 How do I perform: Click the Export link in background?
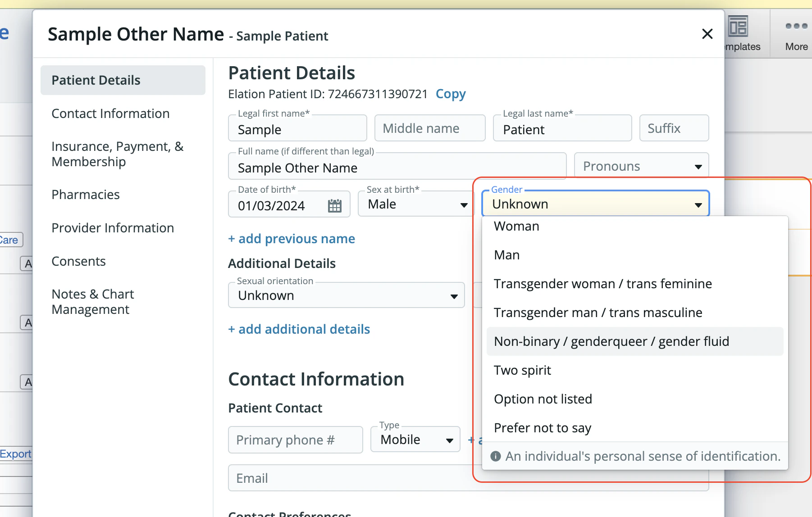[x=15, y=454]
